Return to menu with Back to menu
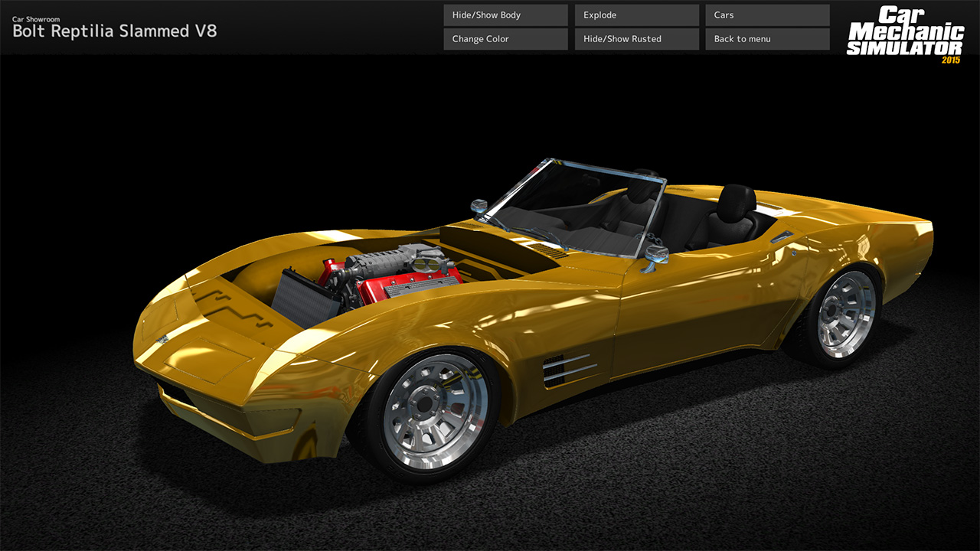Viewport: 980px width, 551px height. 767,38
